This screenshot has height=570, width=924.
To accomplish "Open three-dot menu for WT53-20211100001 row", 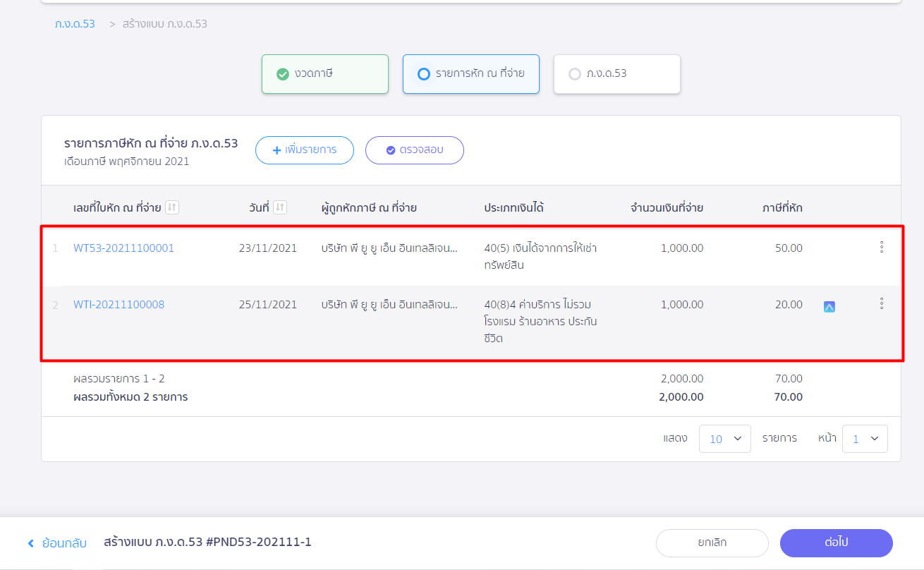I will pyautogui.click(x=881, y=247).
